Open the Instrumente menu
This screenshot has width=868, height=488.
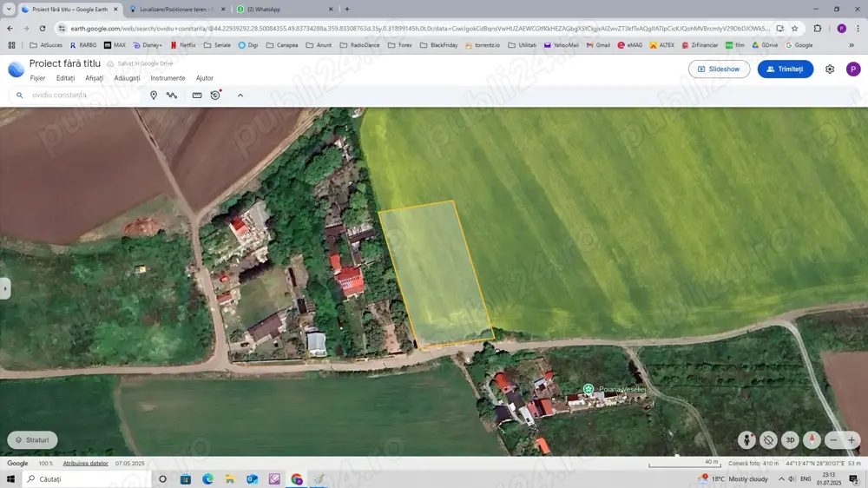168,78
